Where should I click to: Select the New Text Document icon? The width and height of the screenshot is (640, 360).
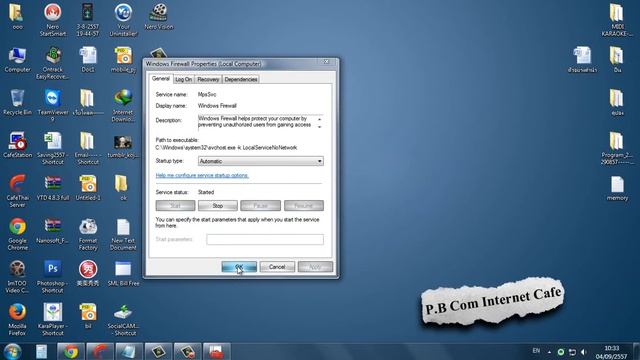(123, 233)
